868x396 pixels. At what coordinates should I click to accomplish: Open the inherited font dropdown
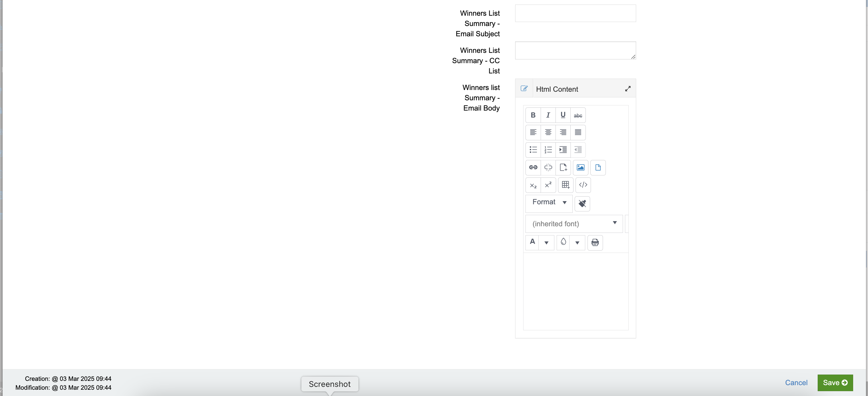(574, 224)
